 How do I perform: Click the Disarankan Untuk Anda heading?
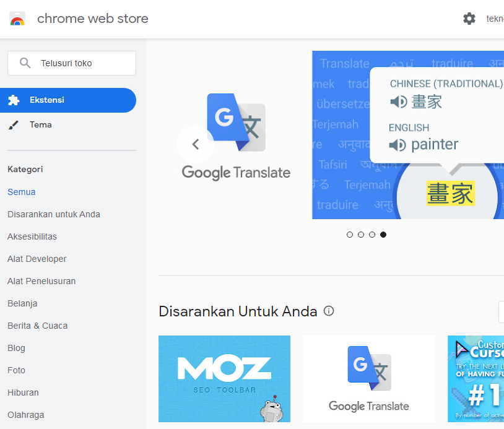click(x=238, y=311)
